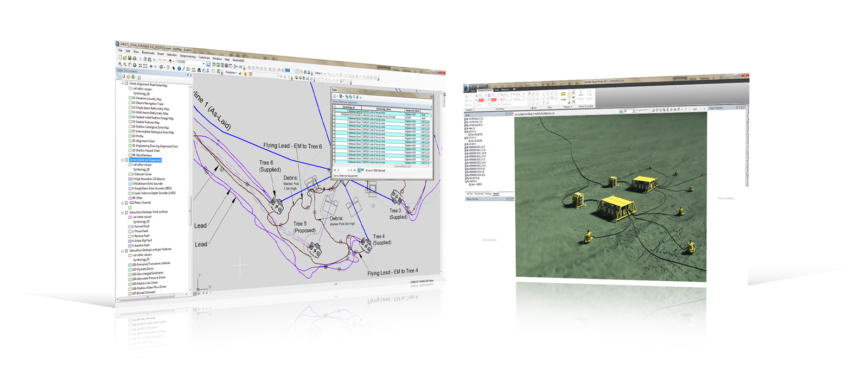This screenshot has height=380, width=868.
Task: Open the Customize menu in ArcMap
Action: point(204,58)
